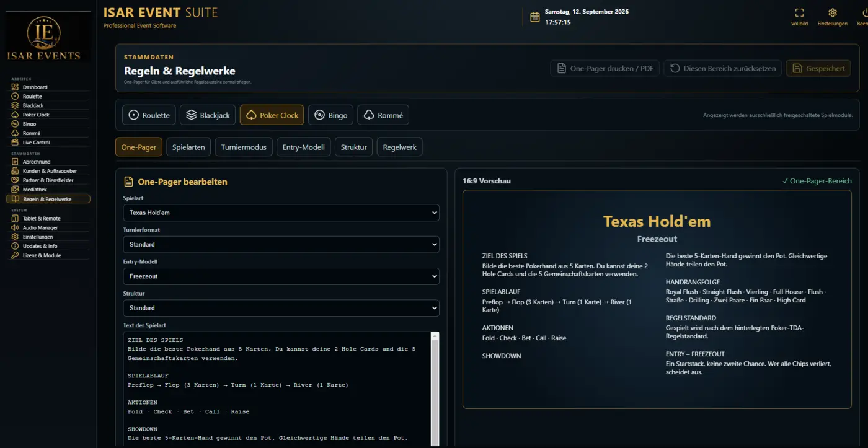The image size is (868, 448).
Task: Open Poker Clock sidebar entry
Action: [48, 115]
